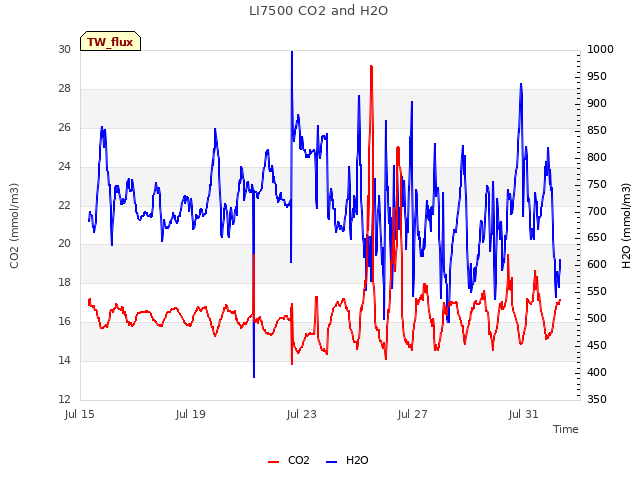This screenshot has width=640, height=480.
Task: Click the 800 label on the H2O axis
Action: pyautogui.click(x=597, y=157)
